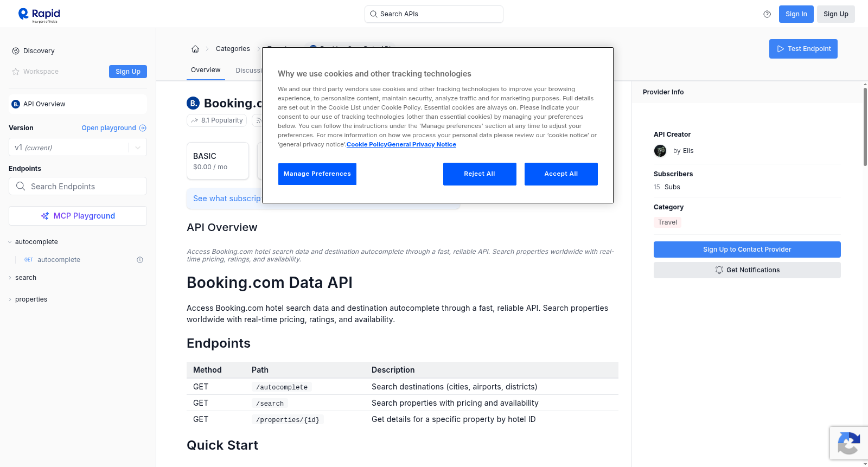This screenshot has width=868, height=467.
Task: Click the Sign In button
Action: [x=796, y=14]
